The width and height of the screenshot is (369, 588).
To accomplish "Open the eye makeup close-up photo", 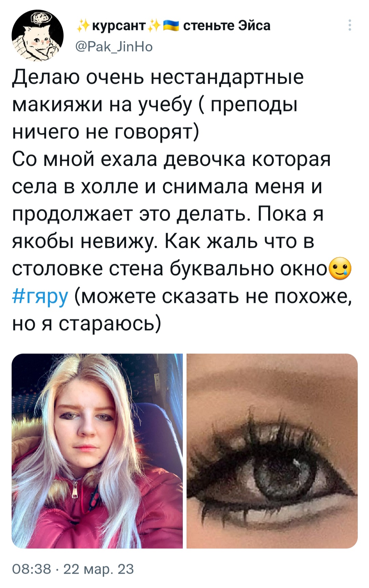I will [x=272, y=451].
